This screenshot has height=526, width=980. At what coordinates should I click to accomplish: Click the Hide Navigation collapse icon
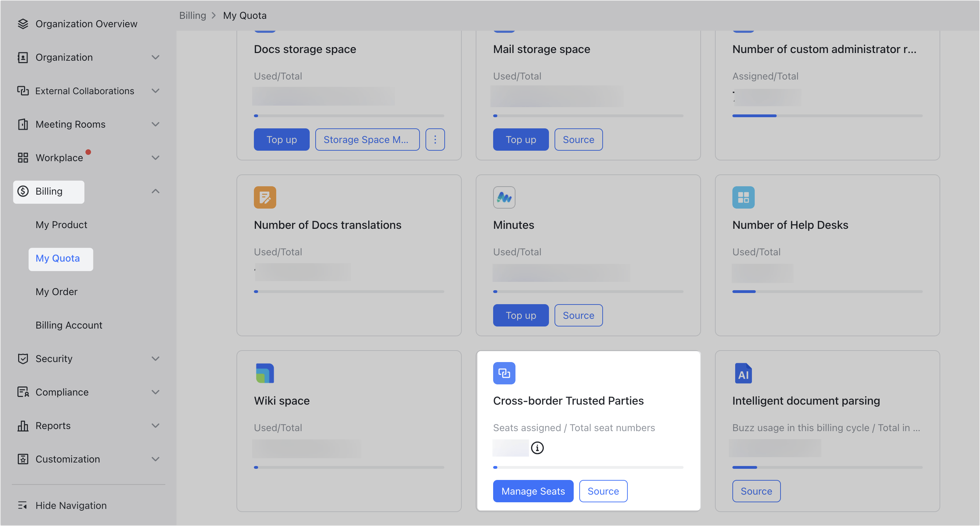[23, 505]
